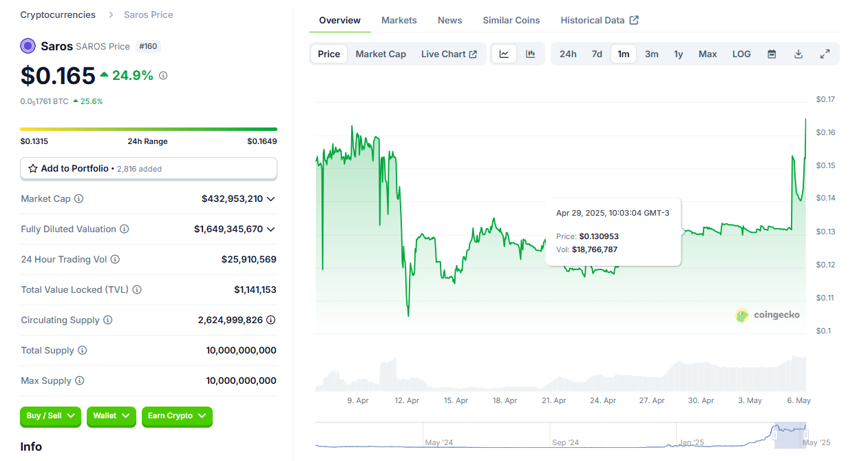Click the Fully Diluted Valuation info icon
The image size is (868, 461).
click(124, 229)
